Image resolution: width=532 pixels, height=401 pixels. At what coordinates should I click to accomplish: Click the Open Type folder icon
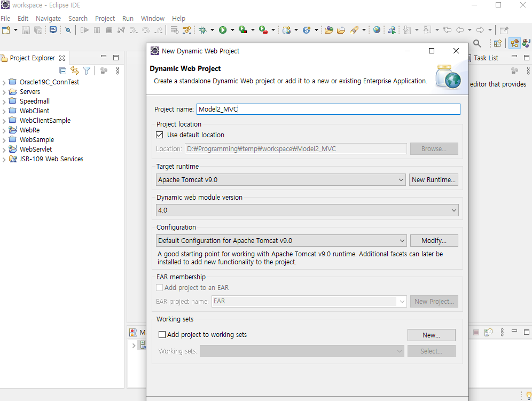[329, 30]
